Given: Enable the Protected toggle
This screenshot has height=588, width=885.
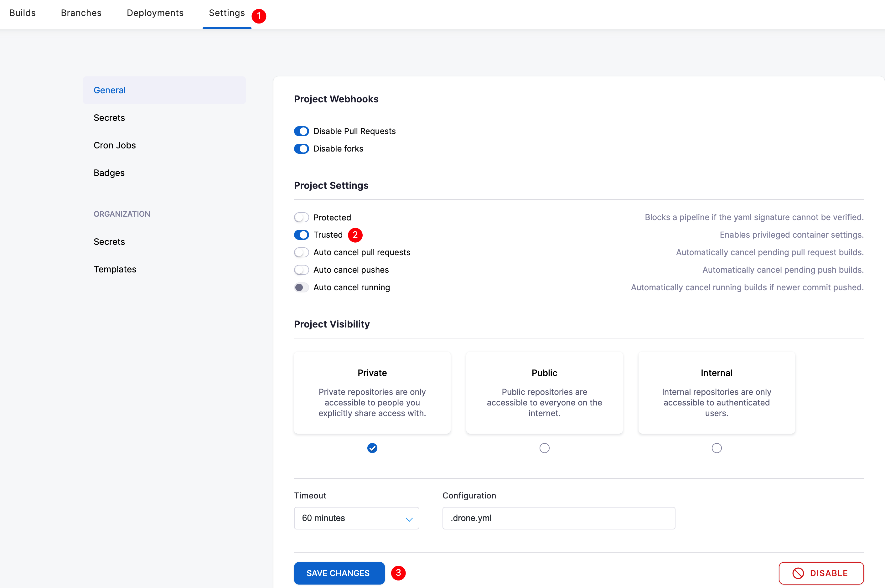Looking at the screenshot, I should [x=302, y=218].
